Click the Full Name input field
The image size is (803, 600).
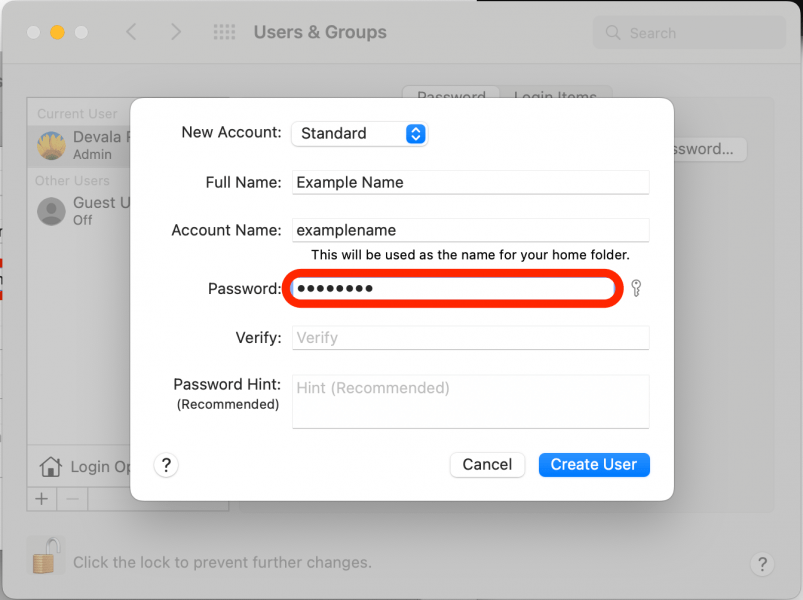tap(470, 182)
